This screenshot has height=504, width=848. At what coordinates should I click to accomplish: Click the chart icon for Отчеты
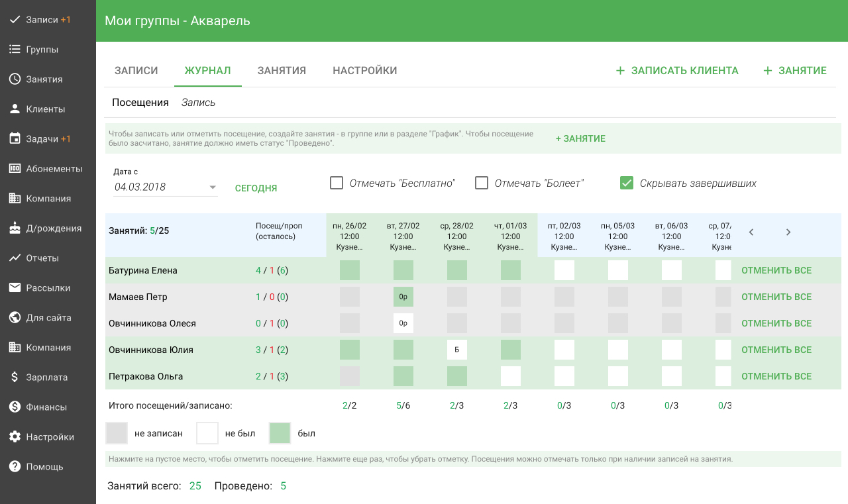pyautogui.click(x=15, y=258)
